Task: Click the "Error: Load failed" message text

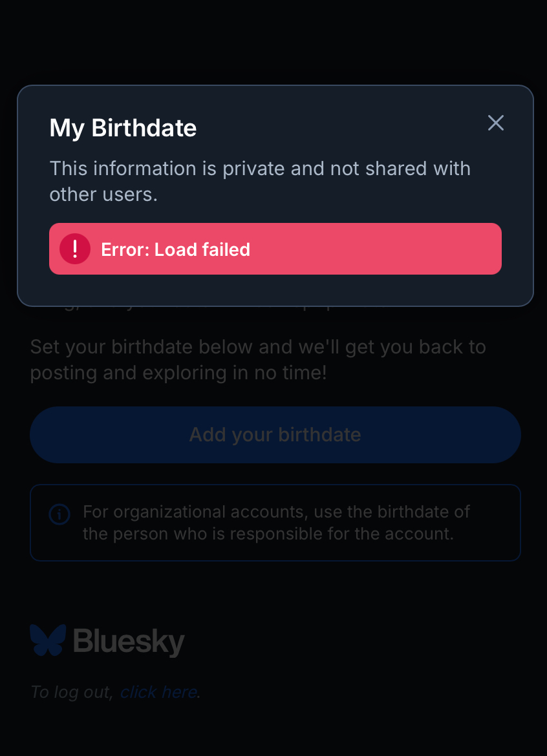Action: (175, 249)
